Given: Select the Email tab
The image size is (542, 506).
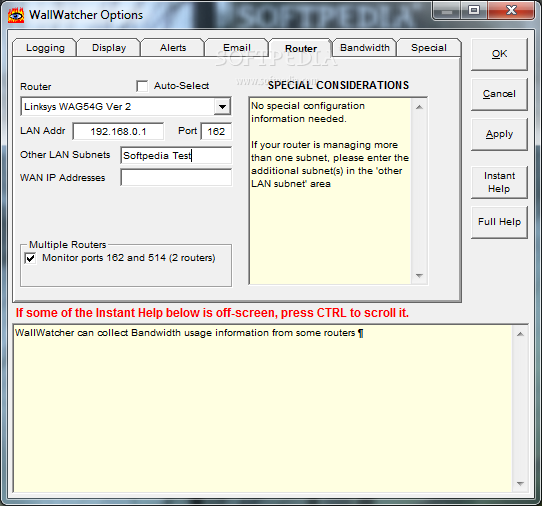Looking at the screenshot, I should pos(236,48).
